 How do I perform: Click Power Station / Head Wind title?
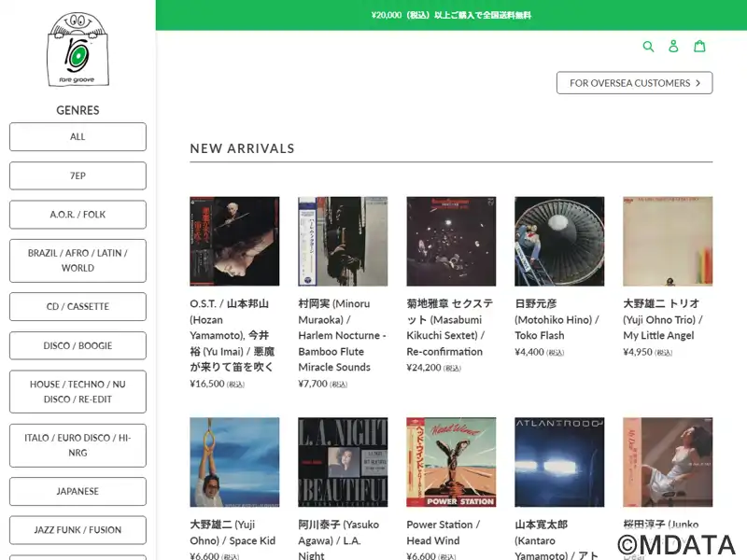[x=443, y=532]
